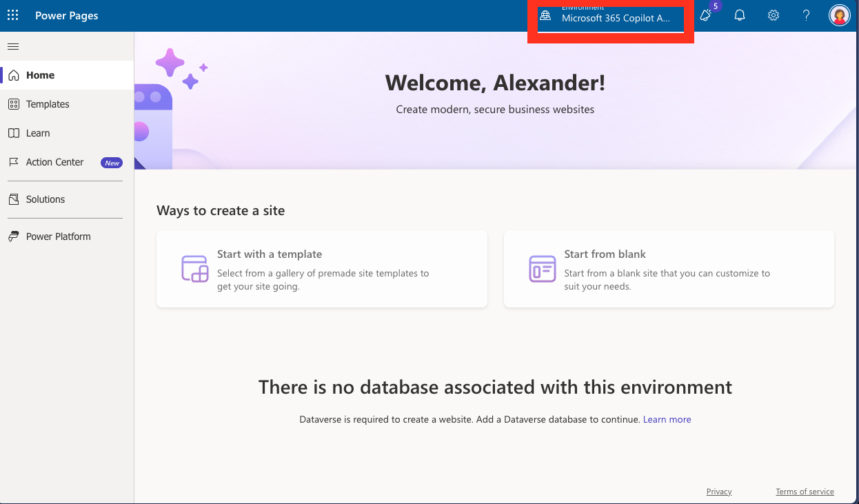Navigate to Solutions in the sidebar
Viewport: 859px width, 504px height.
point(46,199)
